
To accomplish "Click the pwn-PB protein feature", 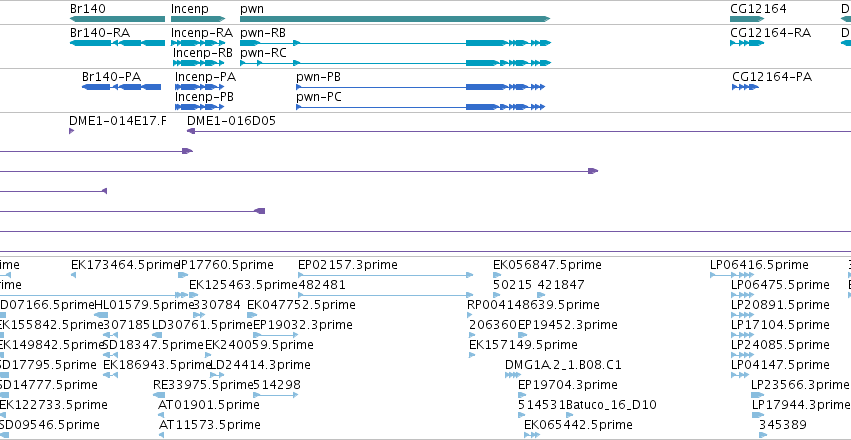I will tap(420, 87).
